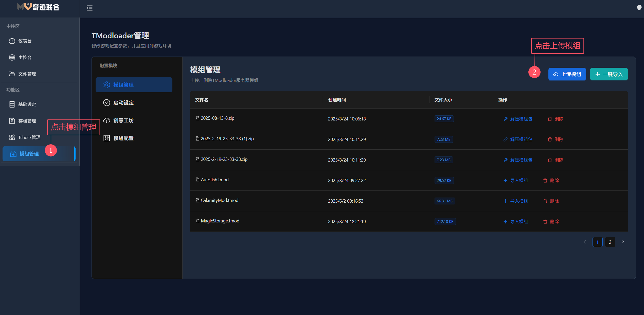Go to pagination page 2
Viewport: 644px width, 315px height.
tap(610, 242)
